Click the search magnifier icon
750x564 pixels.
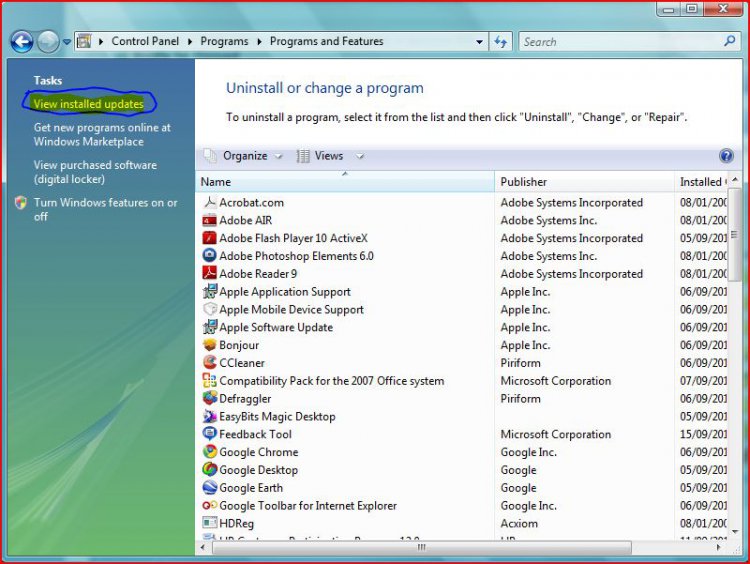point(729,41)
